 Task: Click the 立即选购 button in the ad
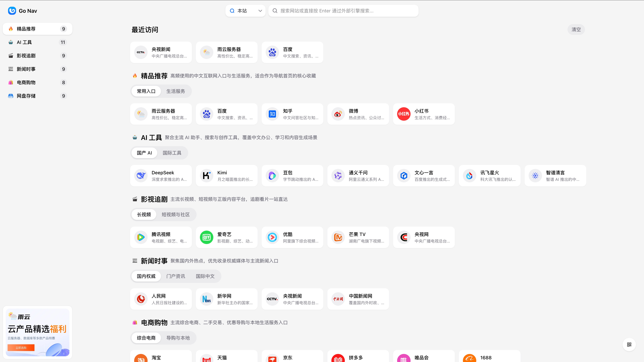point(21,348)
